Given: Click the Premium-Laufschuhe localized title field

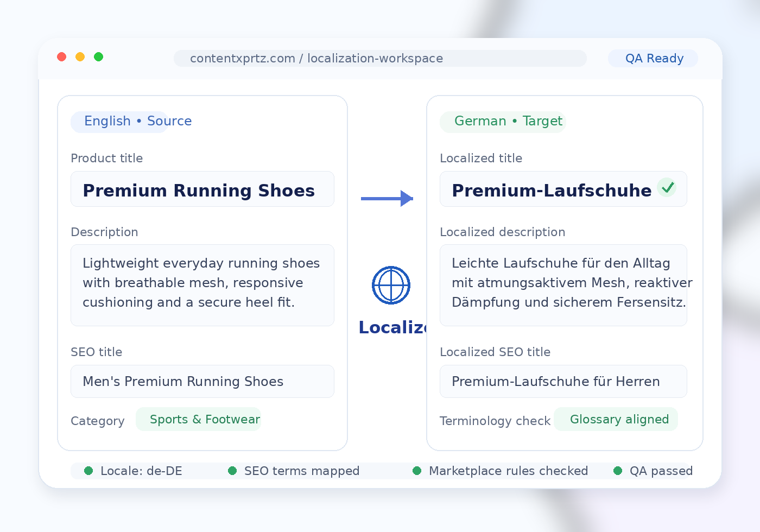Looking at the screenshot, I should tap(563, 189).
